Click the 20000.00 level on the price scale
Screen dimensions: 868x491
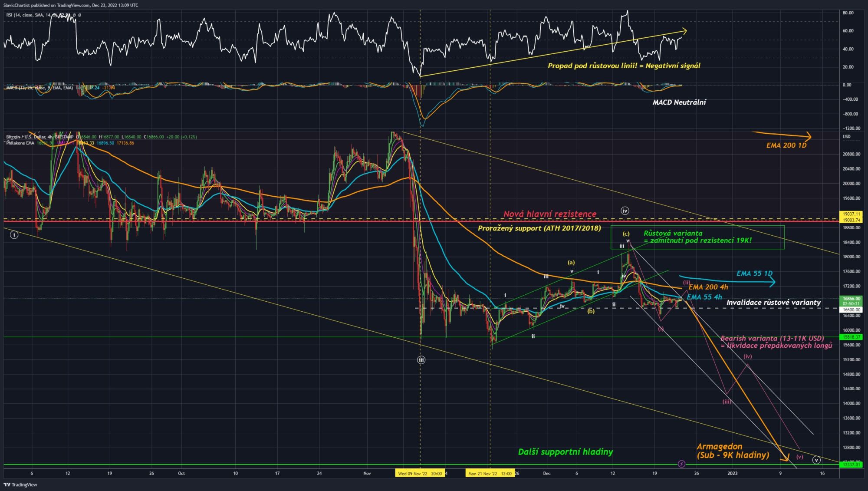pos(851,184)
